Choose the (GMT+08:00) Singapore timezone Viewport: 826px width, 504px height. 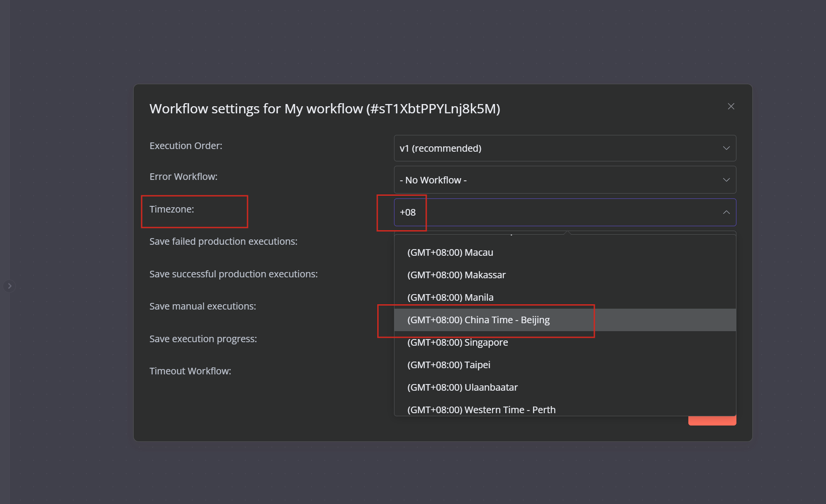pyautogui.click(x=458, y=343)
